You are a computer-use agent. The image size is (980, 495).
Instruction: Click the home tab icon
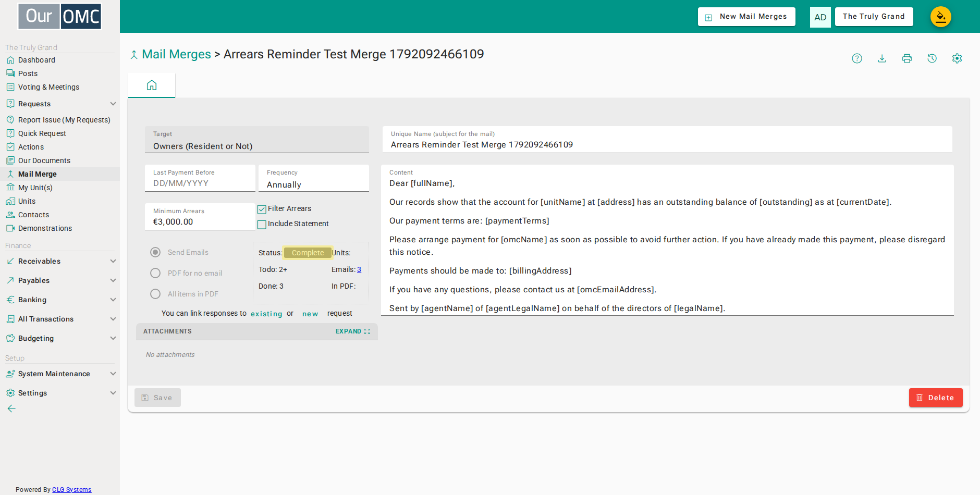pyautogui.click(x=152, y=85)
